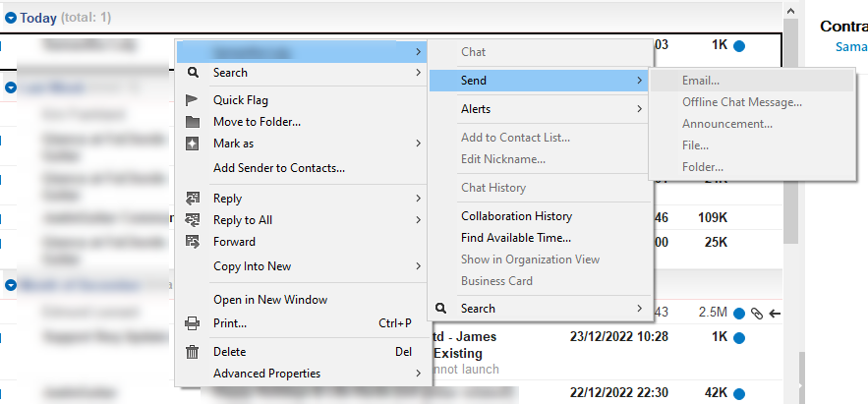
Task: Click the Quick Flag icon
Action: click(x=193, y=100)
